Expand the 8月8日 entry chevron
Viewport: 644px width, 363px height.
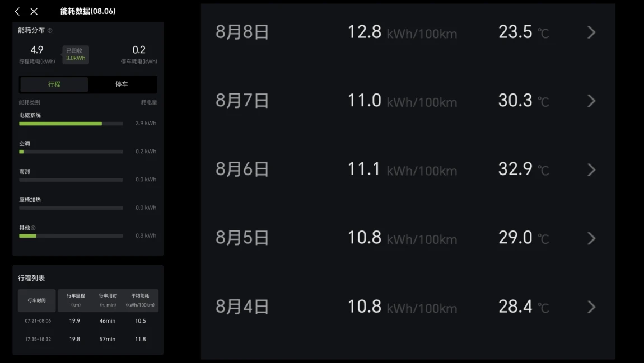(591, 32)
